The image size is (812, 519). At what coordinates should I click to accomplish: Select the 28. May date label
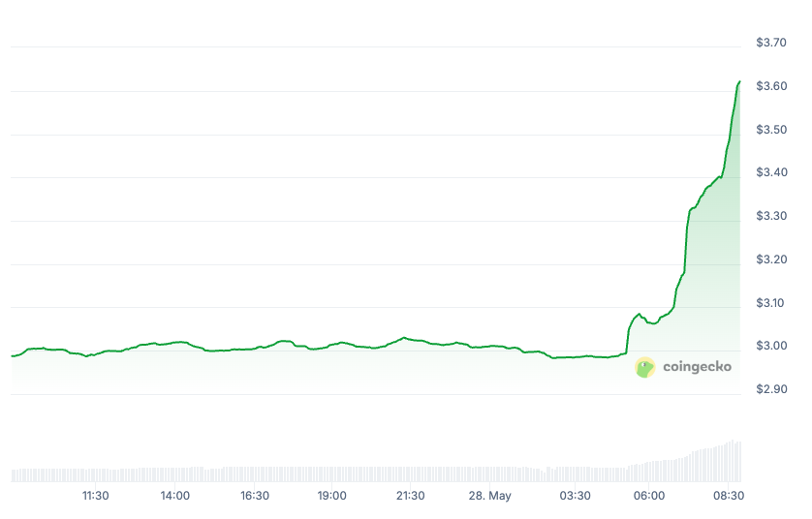489,496
